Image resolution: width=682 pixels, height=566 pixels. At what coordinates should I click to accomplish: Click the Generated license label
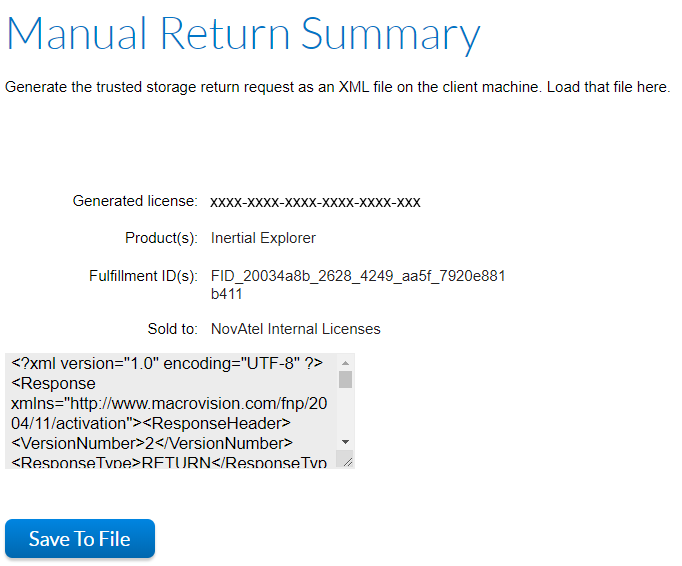(135, 201)
